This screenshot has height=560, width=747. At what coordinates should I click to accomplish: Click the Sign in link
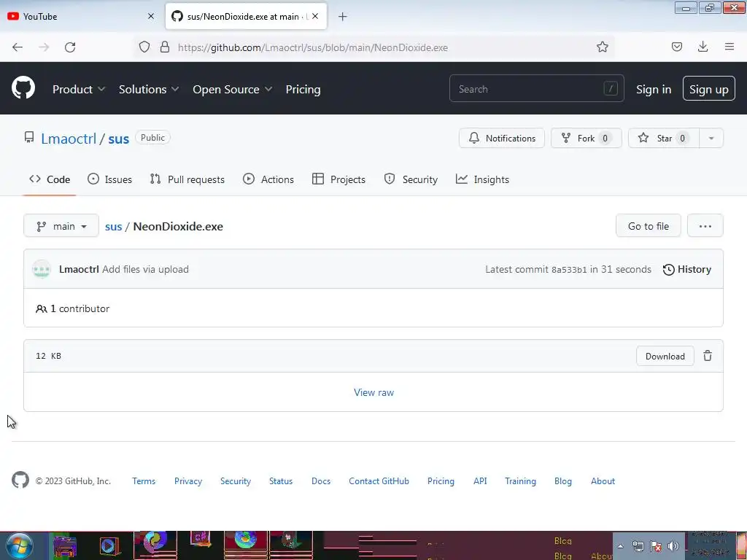(653, 89)
